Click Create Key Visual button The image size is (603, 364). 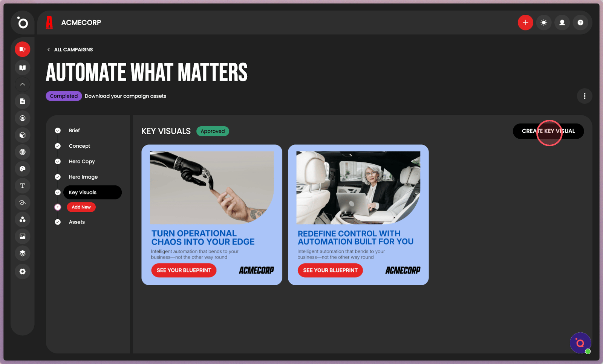coord(548,131)
